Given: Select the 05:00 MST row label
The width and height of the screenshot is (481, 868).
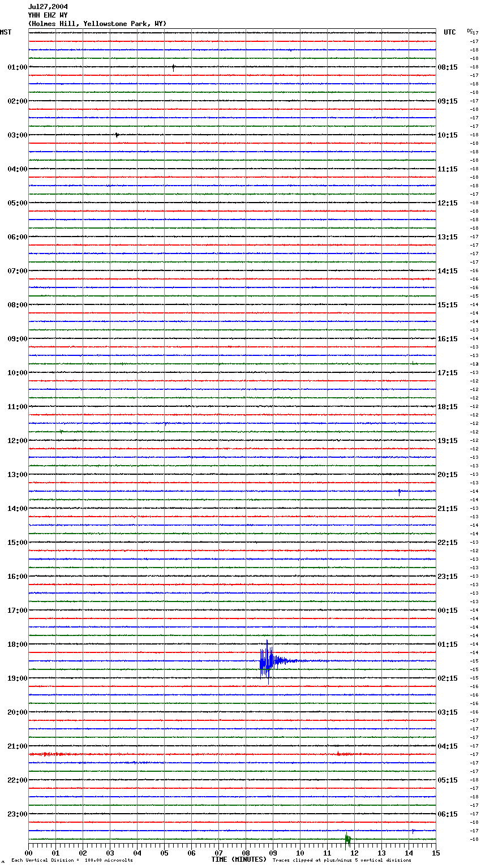Looking at the screenshot, I should pyautogui.click(x=18, y=203).
